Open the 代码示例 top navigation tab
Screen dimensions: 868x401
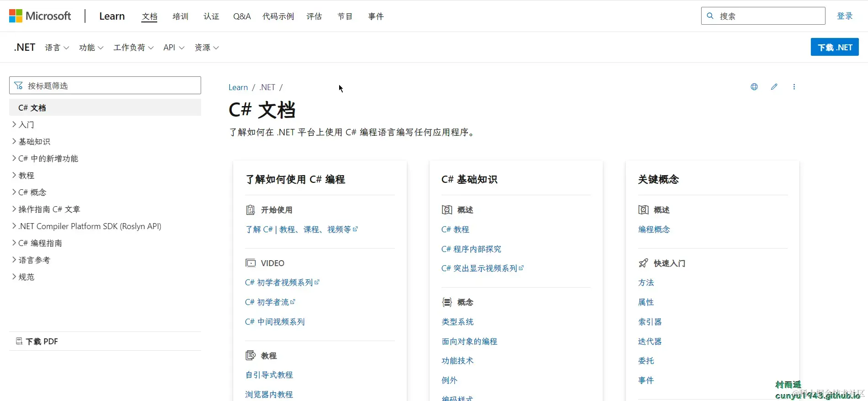(x=278, y=16)
